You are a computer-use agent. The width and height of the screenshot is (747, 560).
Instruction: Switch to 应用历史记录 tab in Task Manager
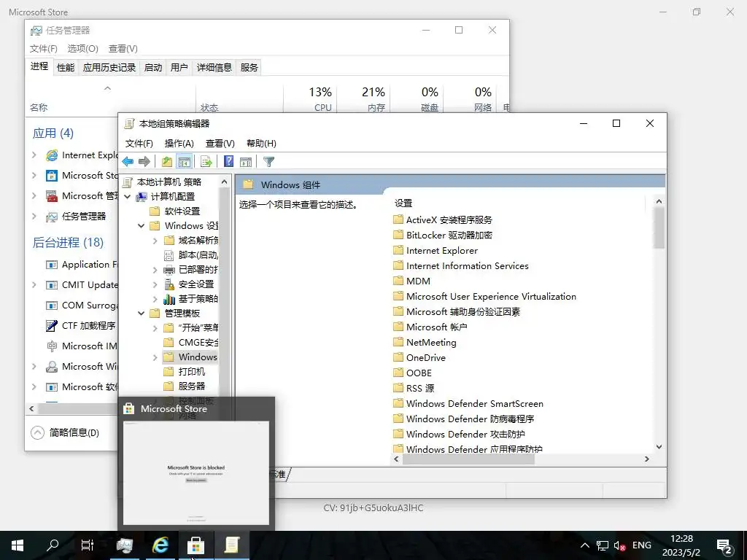109,68
